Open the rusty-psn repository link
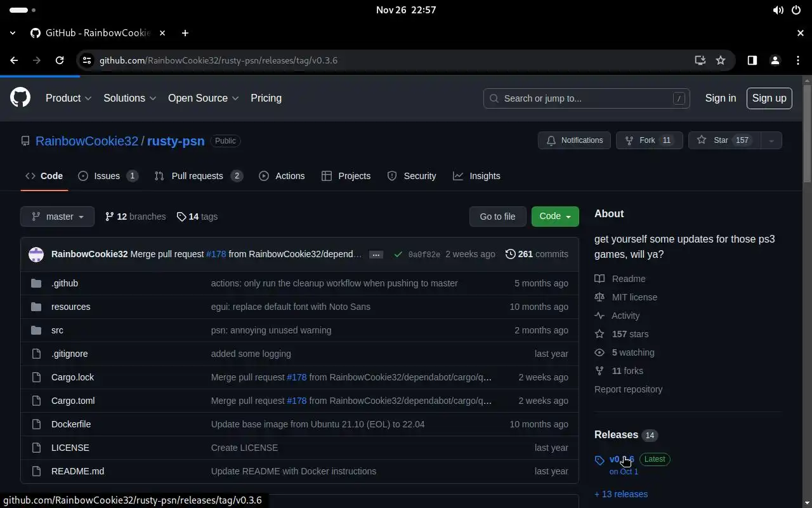Image resolution: width=812 pixels, height=508 pixels. (176, 141)
